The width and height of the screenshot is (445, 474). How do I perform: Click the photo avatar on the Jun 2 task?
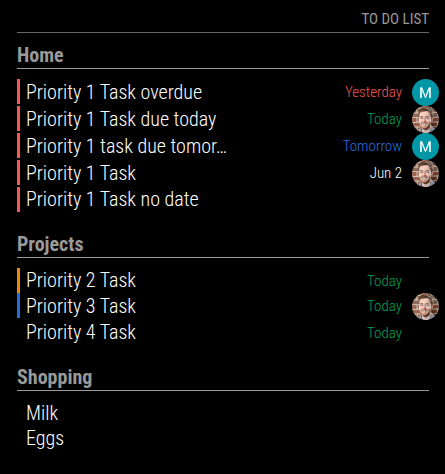tap(425, 173)
